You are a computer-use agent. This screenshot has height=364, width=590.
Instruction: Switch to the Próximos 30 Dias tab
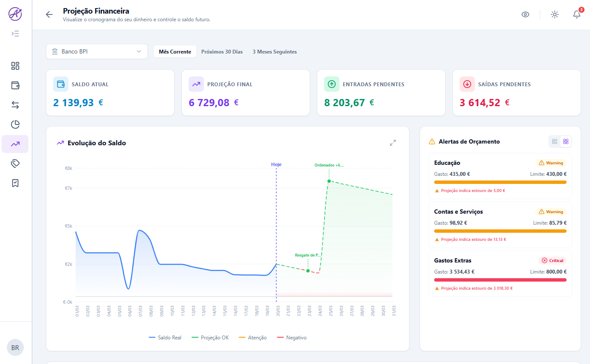pos(221,51)
